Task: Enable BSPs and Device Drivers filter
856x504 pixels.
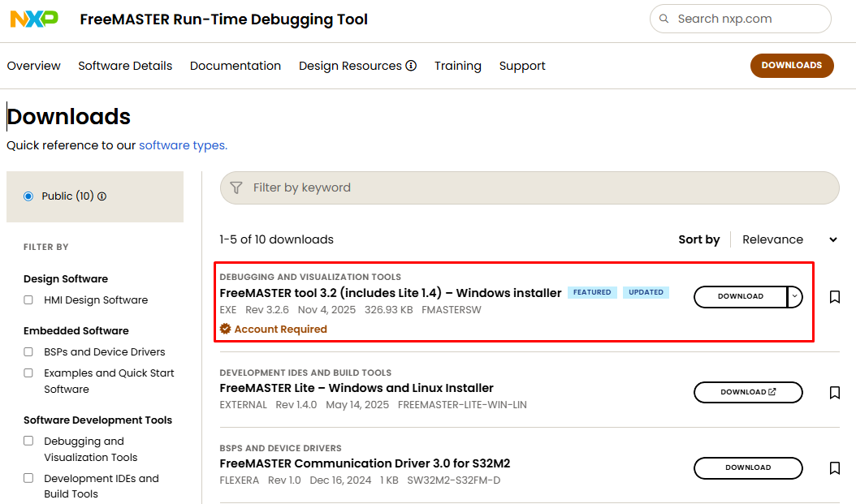Action: 28,352
